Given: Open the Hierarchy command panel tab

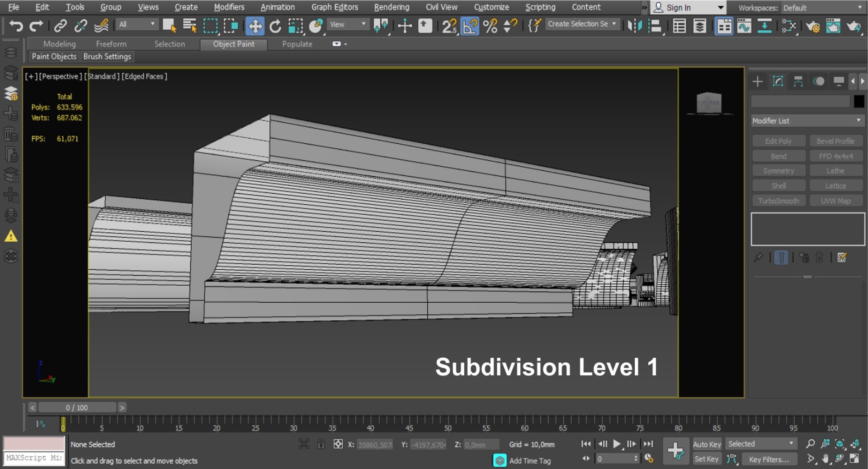Looking at the screenshot, I should tap(798, 81).
